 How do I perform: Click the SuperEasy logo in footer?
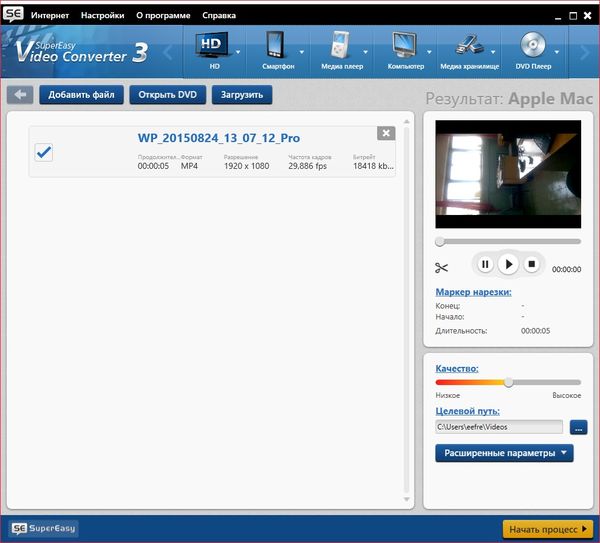coord(43,528)
